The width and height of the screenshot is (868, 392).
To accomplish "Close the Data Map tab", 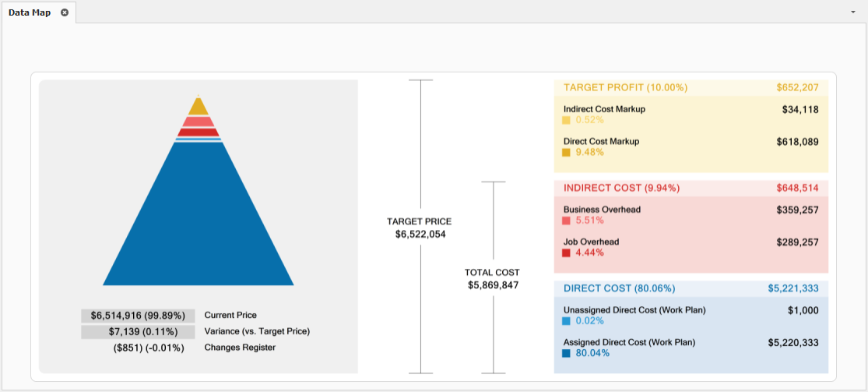I will coord(65,12).
